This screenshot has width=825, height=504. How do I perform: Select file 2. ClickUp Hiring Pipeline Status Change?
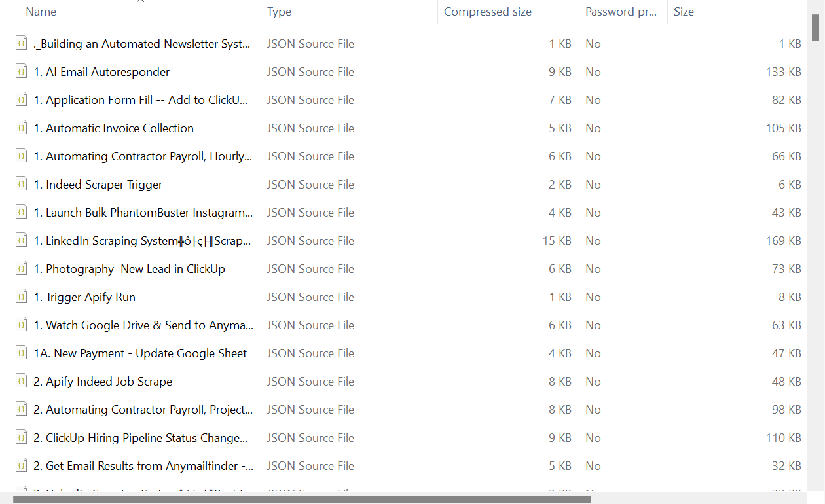coord(141,438)
